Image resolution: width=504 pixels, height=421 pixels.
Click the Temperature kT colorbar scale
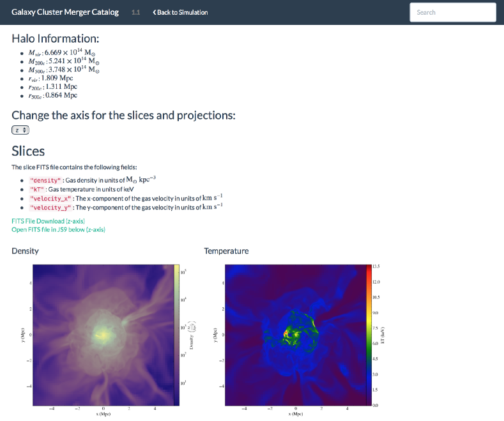point(369,335)
